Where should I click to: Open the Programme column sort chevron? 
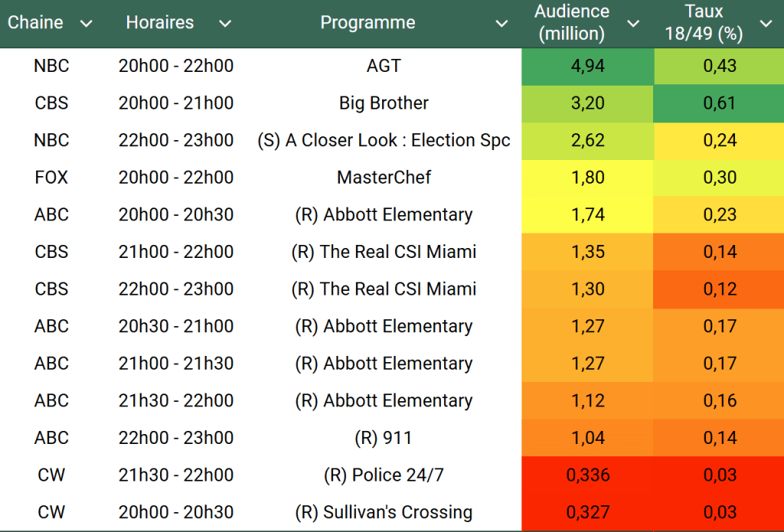[x=501, y=24]
